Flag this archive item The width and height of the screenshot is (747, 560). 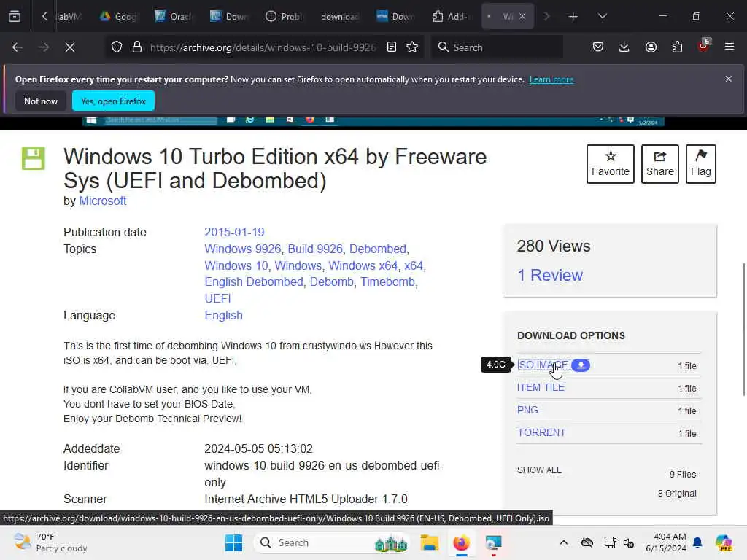701,164
